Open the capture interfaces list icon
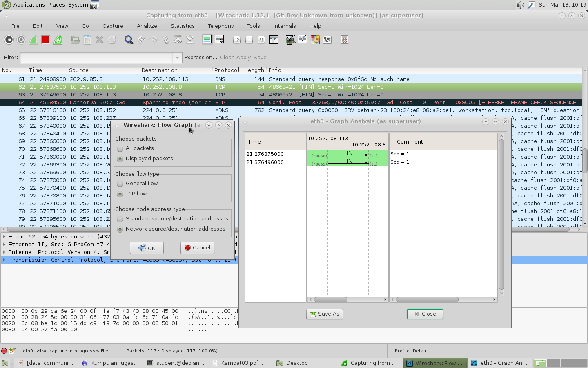The height and width of the screenshot is (368, 588). pyautogui.click(x=9, y=40)
